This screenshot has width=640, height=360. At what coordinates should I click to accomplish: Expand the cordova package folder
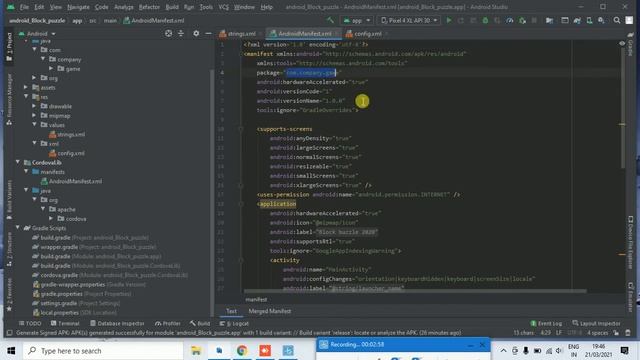coord(51,218)
